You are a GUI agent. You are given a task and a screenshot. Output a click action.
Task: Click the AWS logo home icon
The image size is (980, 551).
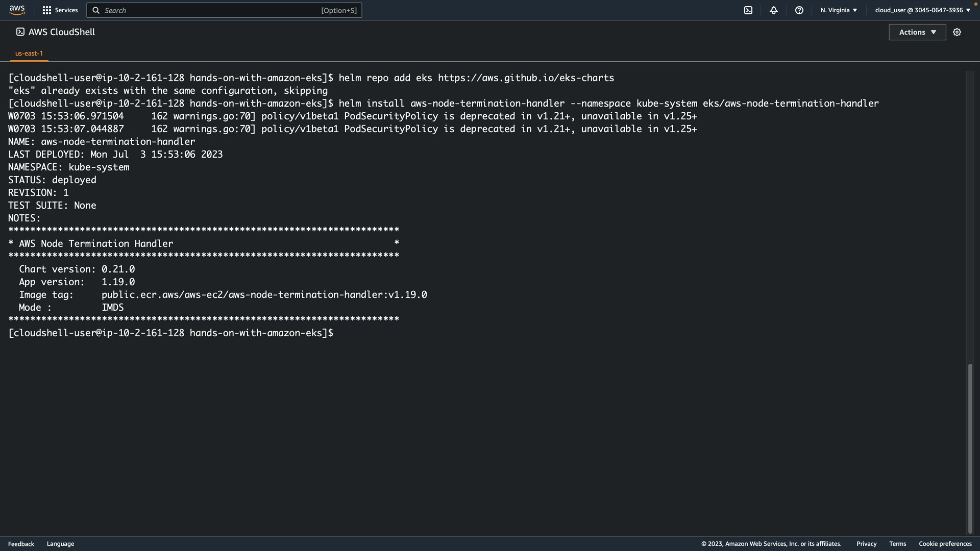tap(17, 10)
